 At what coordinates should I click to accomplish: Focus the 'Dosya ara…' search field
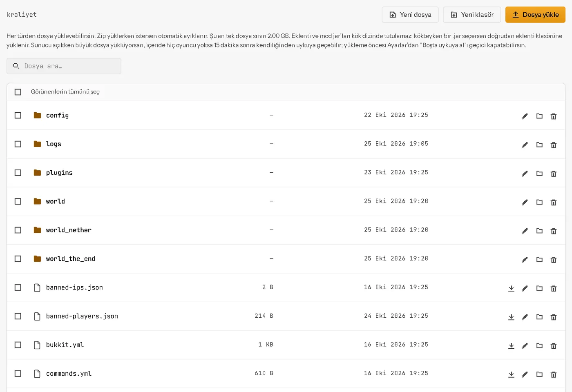pyautogui.click(x=64, y=66)
